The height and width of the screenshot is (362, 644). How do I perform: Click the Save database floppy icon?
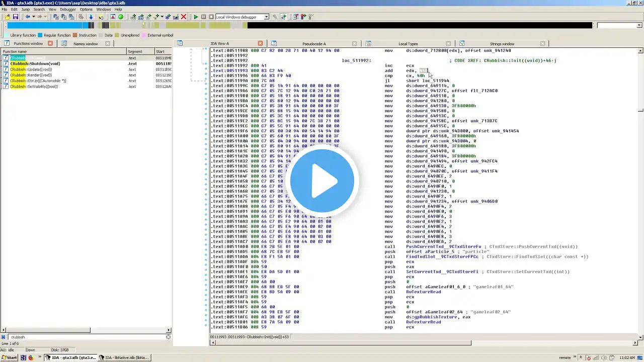(x=15, y=17)
